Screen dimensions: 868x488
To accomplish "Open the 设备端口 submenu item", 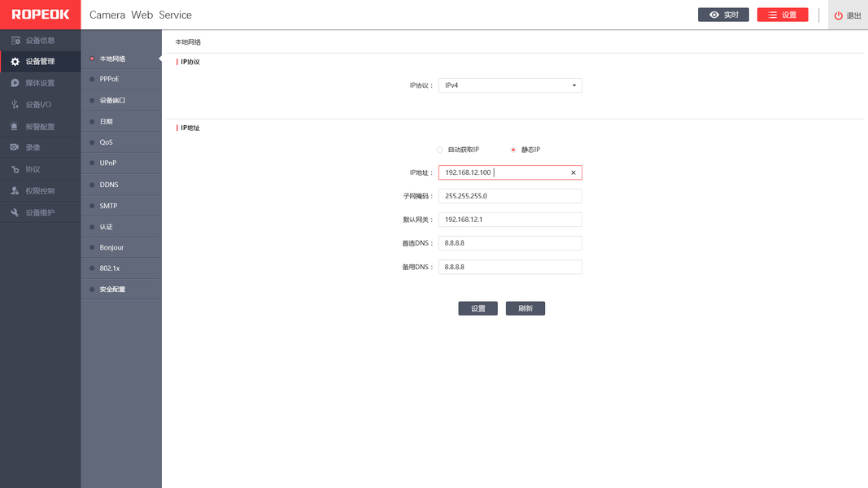I will (x=121, y=100).
